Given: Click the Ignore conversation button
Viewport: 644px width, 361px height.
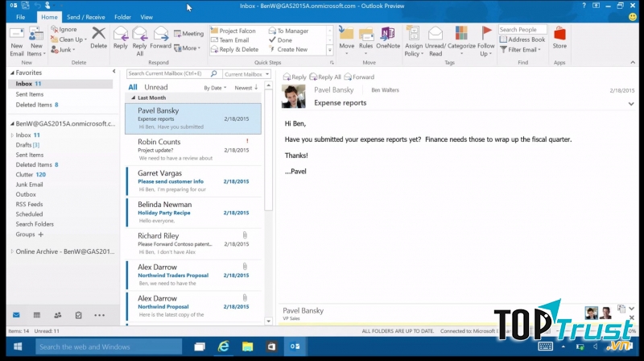Looking at the screenshot, I should [64, 29].
